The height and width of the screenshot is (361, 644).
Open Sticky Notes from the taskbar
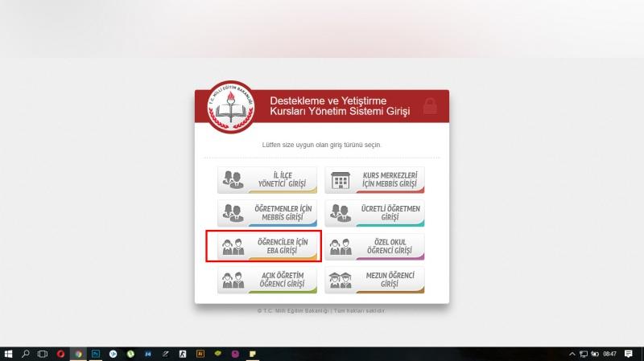tap(253, 354)
